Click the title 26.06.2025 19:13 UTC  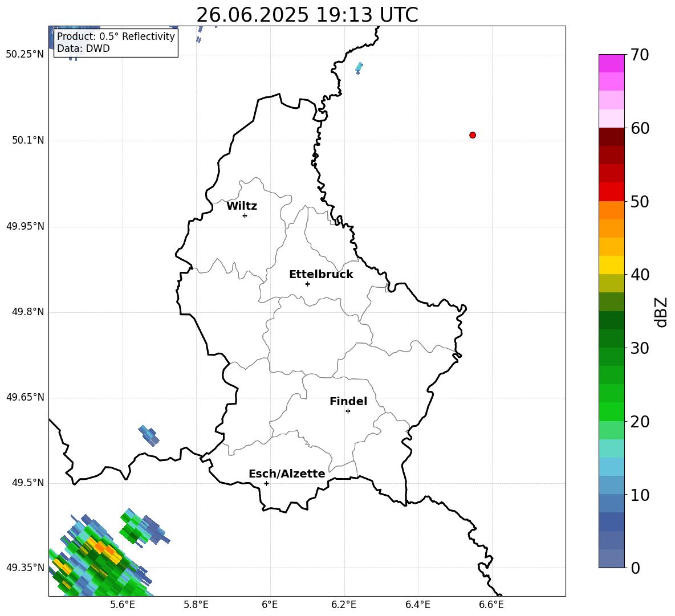(307, 15)
